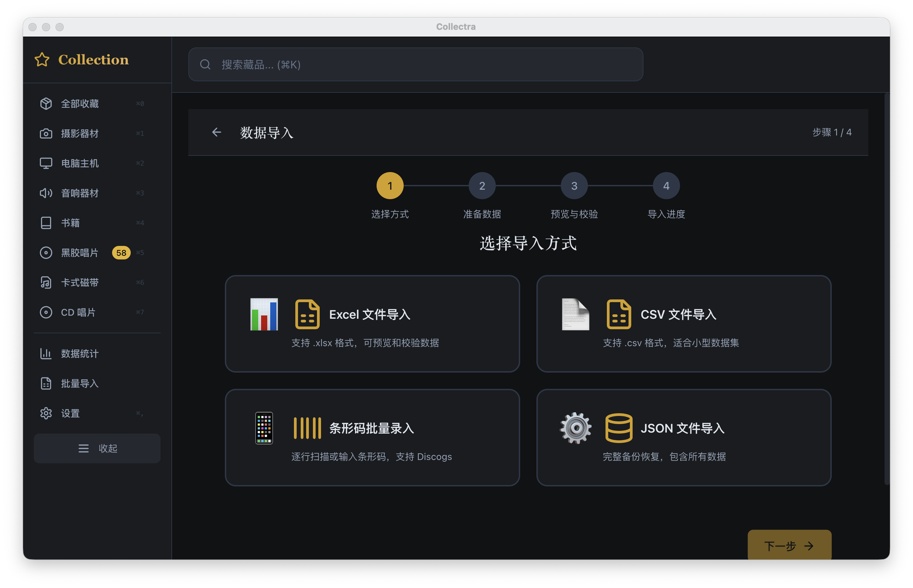Click the gold spreadsheet icon on CSV card
This screenshot has height=588, width=913.
coord(618,314)
